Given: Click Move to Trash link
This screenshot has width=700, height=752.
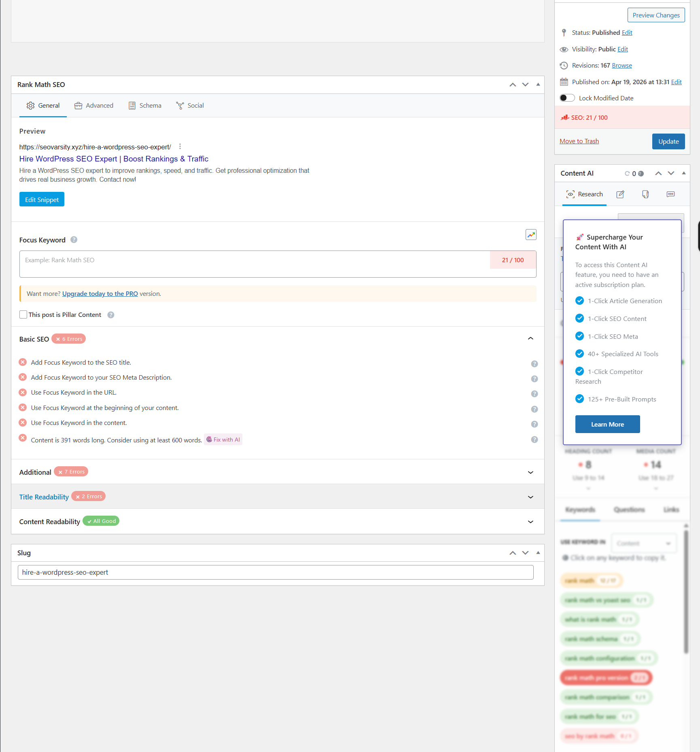Looking at the screenshot, I should point(579,141).
